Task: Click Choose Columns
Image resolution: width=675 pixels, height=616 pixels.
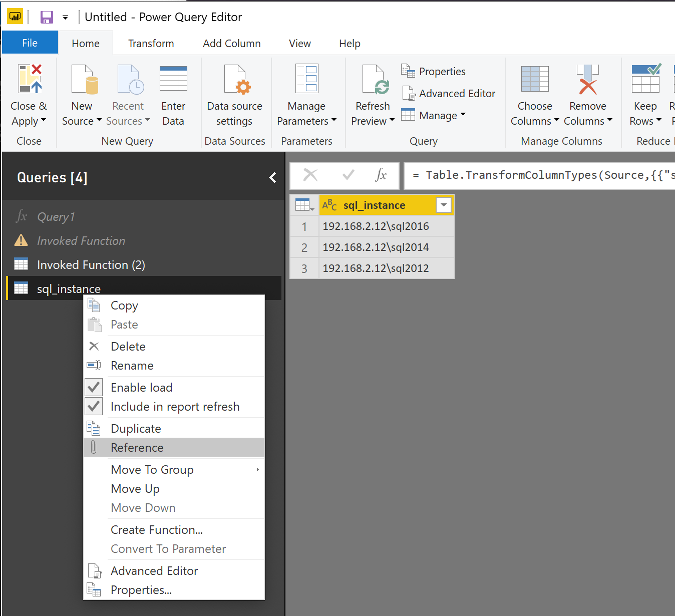Action: (x=534, y=93)
